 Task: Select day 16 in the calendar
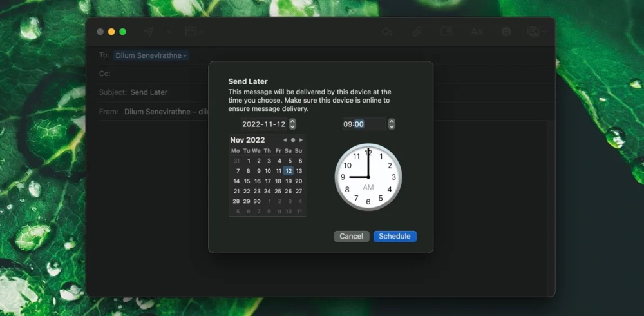click(257, 181)
